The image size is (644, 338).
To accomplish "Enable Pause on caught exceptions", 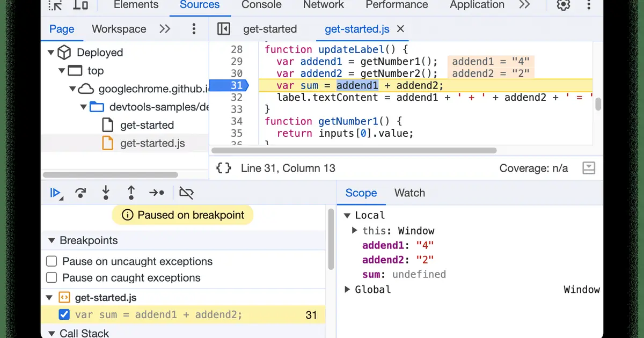I will [x=52, y=277].
